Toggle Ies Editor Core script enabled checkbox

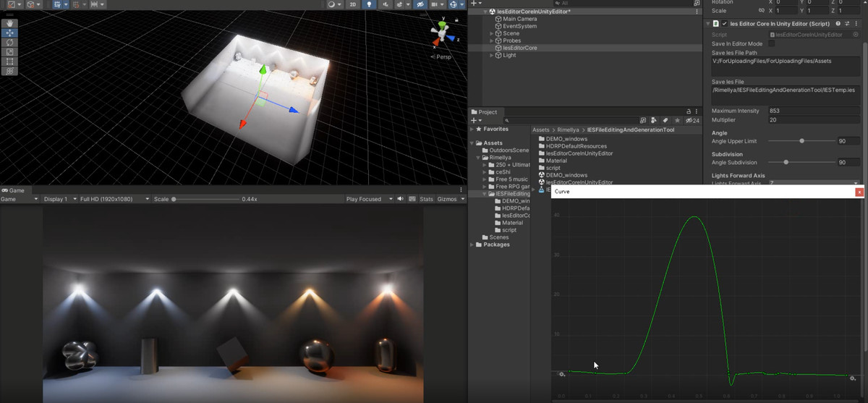[x=725, y=24]
